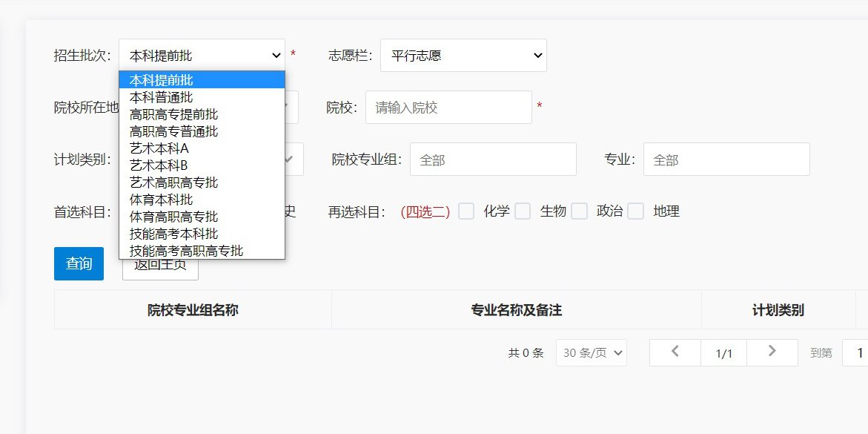Click the 查询 button
Viewport: 868px width, 434px height.
pyautogui.click(x=79, y=263)
